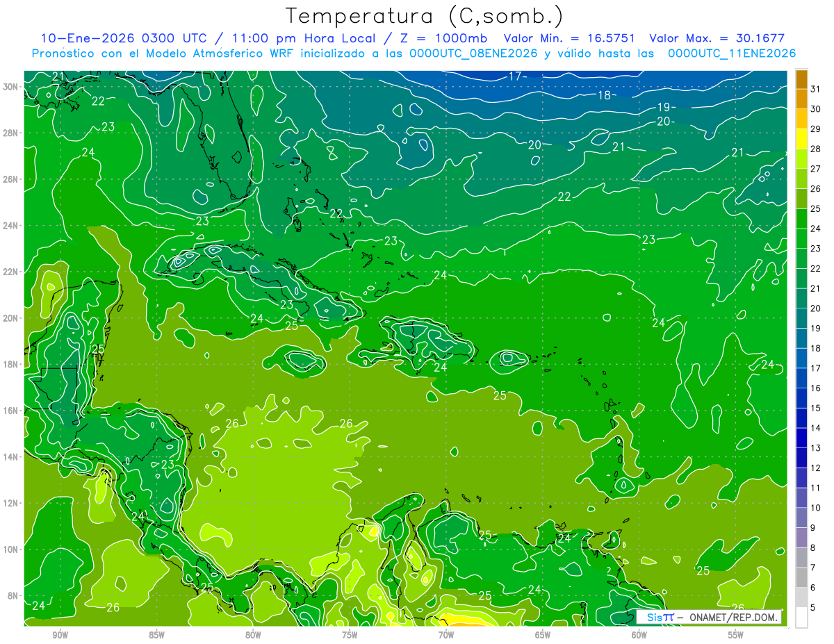This screenshot has width=834, height=644.
Task: Click the color bar label 27
Action: (x=817, y=169)
